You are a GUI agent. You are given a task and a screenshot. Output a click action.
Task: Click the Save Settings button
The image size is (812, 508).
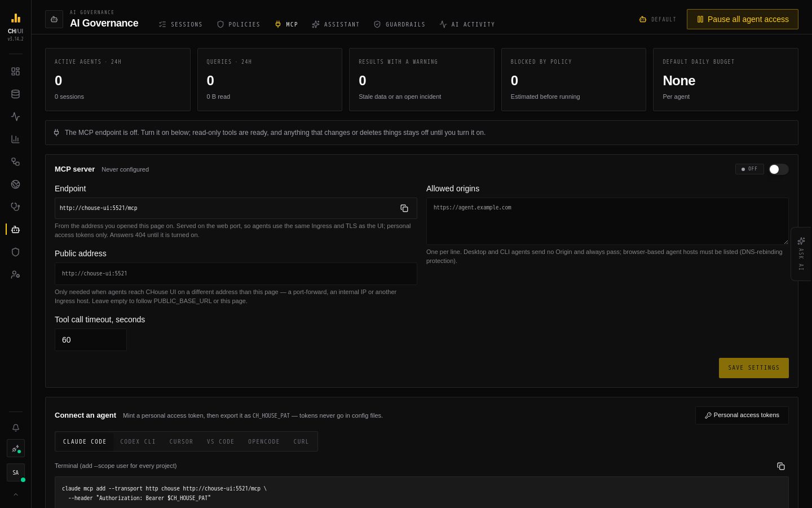point(754,368)
